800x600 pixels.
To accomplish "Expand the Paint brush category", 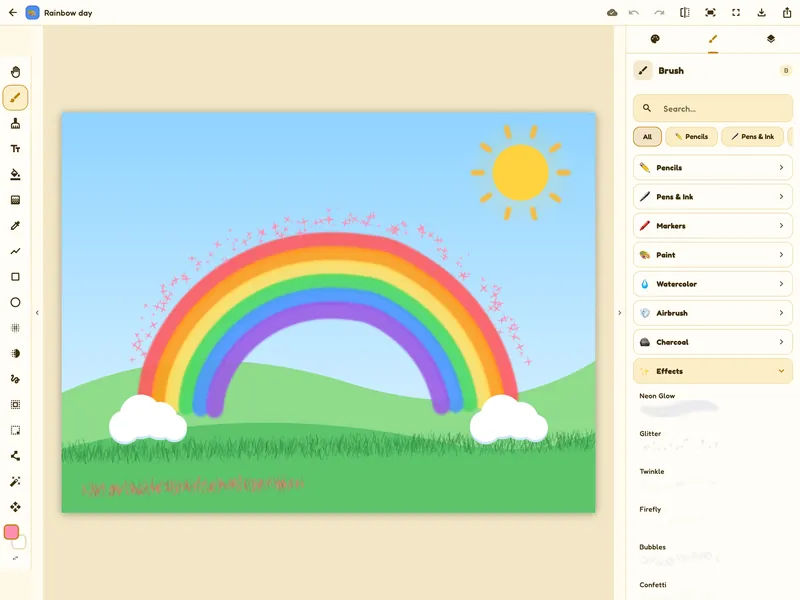I will [713, 255].
